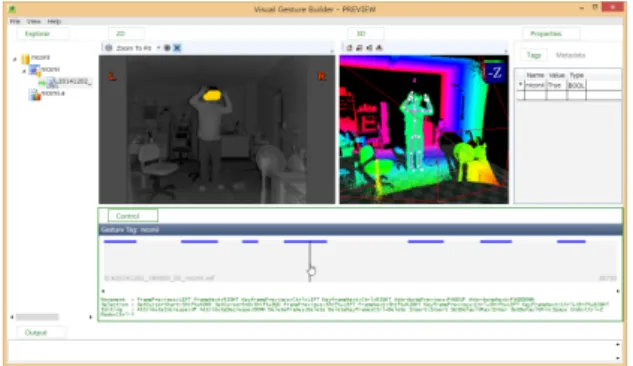Select the selected clip file in Explorer tree
Image resolution: width=633 pixels, height=366 pixels.
coord(69,82)
